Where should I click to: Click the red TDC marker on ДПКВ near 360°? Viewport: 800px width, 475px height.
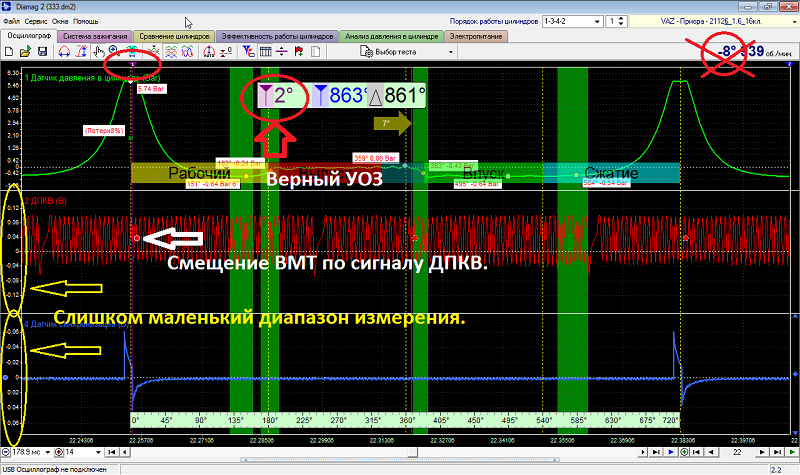tap(415, 238)
